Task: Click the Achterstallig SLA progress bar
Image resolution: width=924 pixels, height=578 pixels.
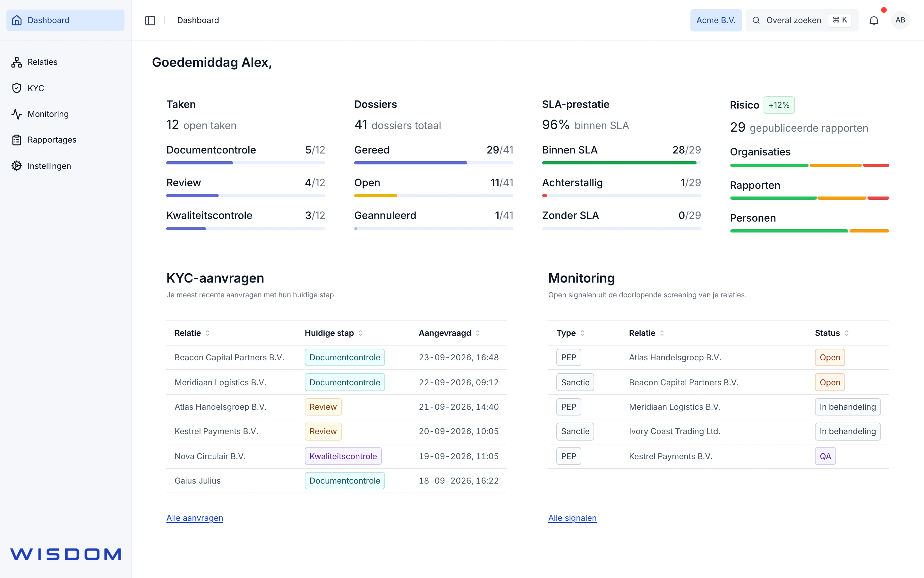Action: [x=621, y=196]
